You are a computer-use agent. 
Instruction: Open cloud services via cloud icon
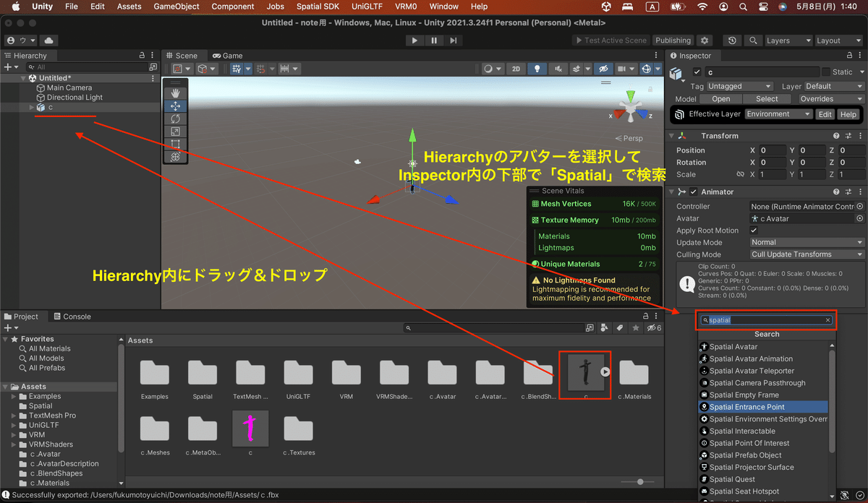(x=48, y=40)
